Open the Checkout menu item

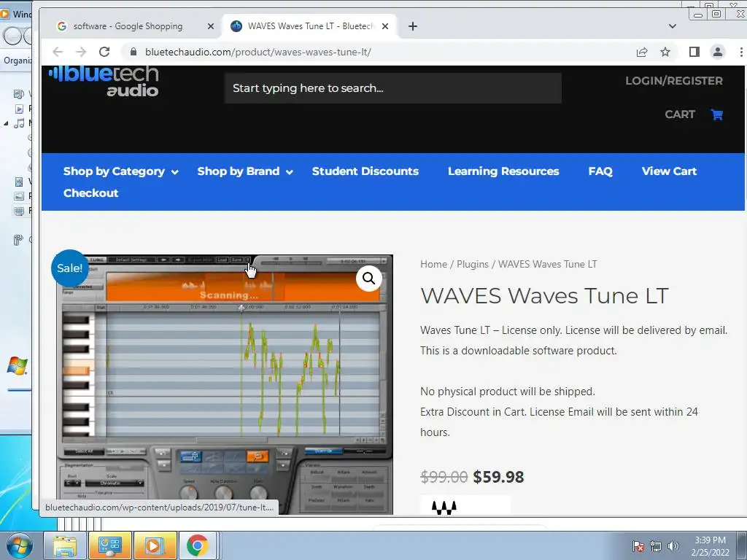(90, 193)
